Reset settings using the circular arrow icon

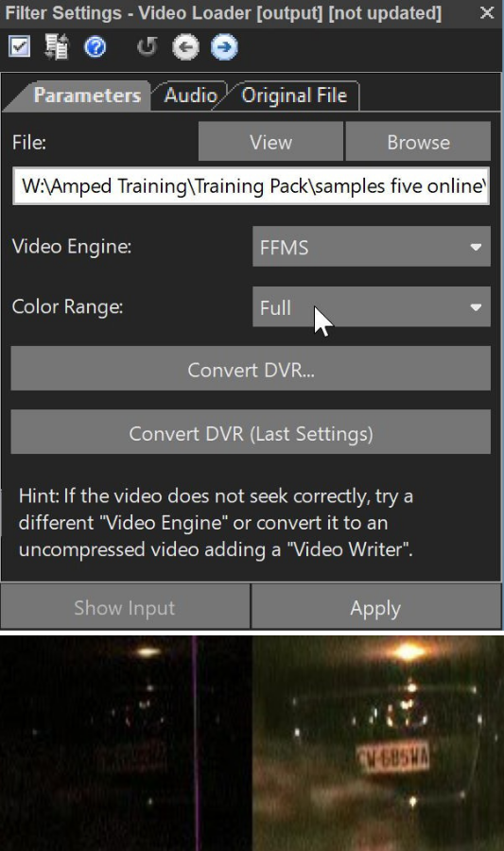tap(147, 47)
